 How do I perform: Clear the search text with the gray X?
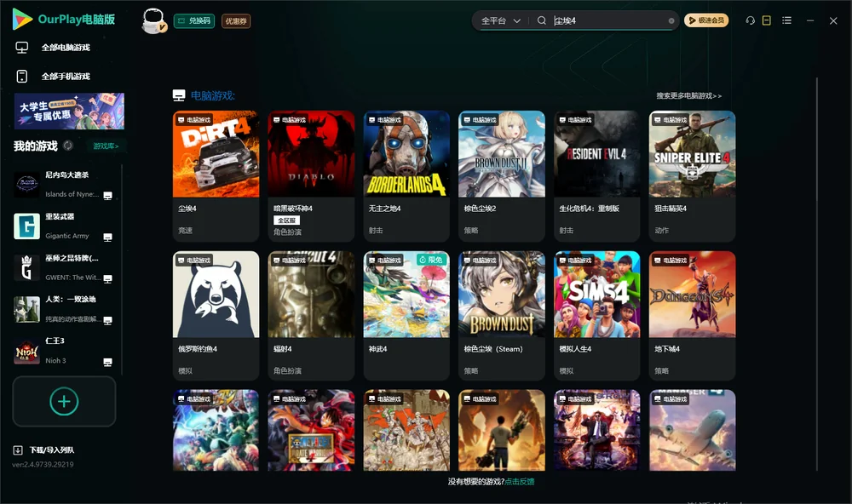click(671, 21)
